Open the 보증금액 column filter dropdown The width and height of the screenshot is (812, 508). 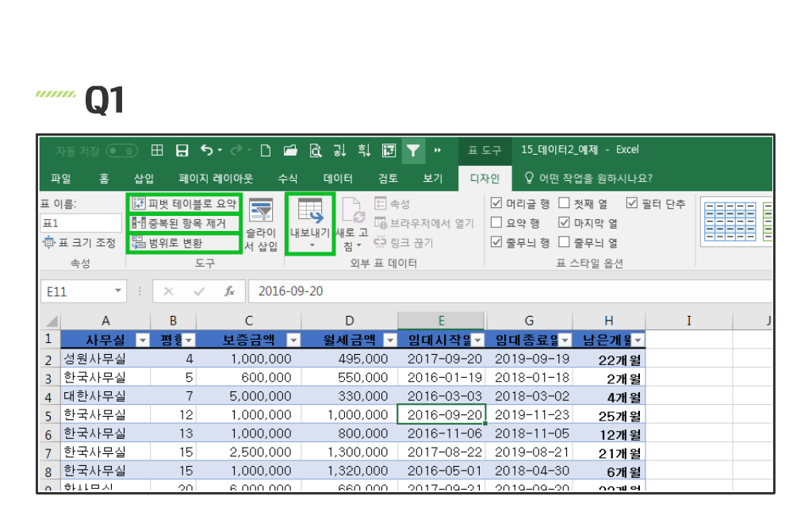[293, 340]
